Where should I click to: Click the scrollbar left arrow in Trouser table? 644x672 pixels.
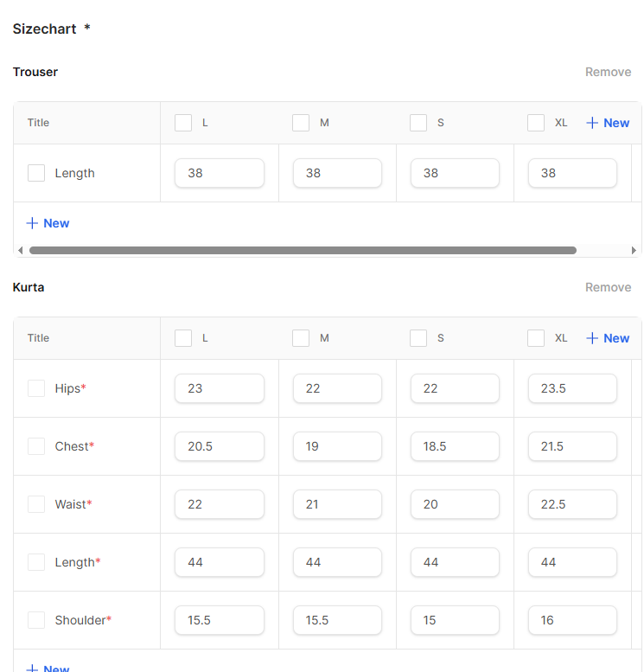[x=20, y=251]
